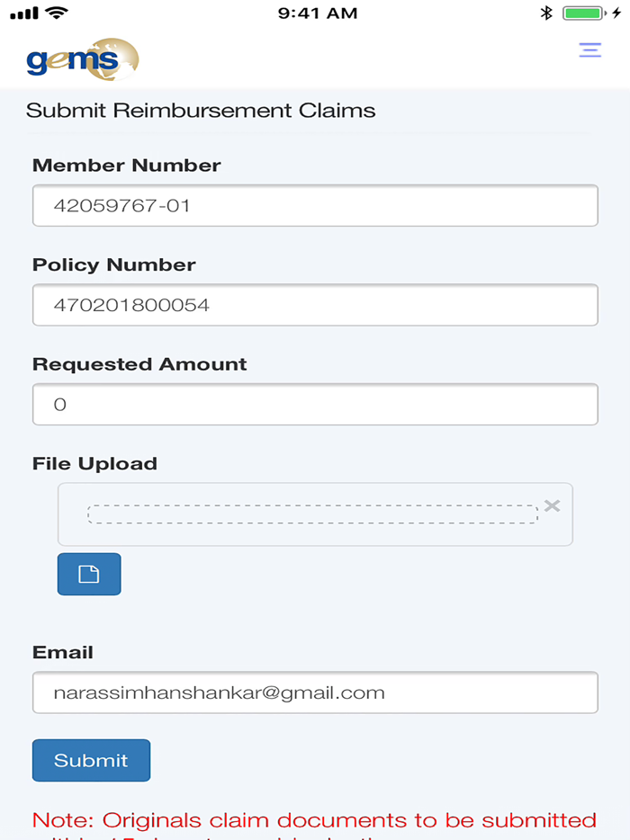Click the Submit Reimbursement Claims heading
Screen dimensions: 630x840
(202, 110)
